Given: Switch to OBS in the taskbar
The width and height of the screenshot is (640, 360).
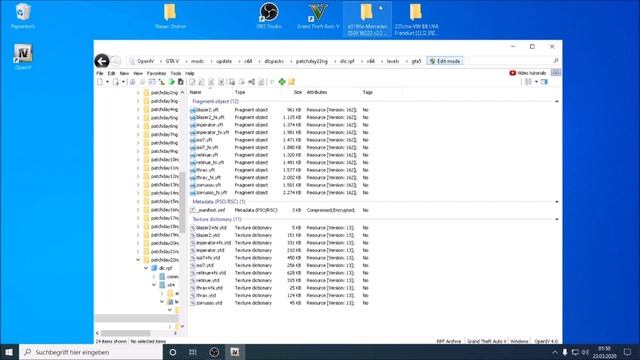Looking at the screenshot, I should (214, 352).
